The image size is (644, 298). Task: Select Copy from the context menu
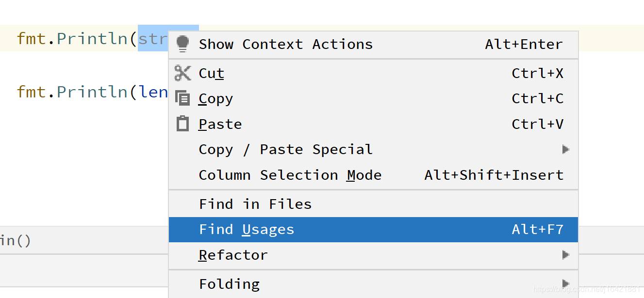(215, 98)
